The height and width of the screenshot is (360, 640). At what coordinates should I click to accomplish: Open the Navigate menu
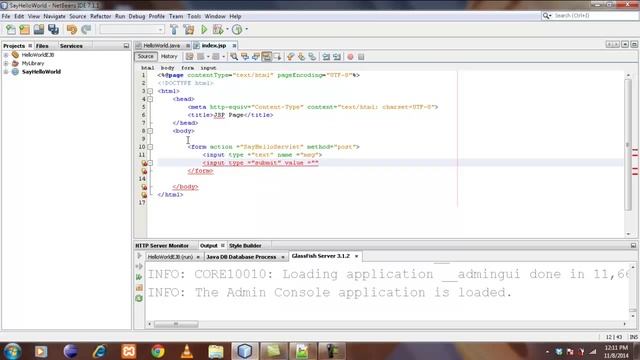click(54, 16)
